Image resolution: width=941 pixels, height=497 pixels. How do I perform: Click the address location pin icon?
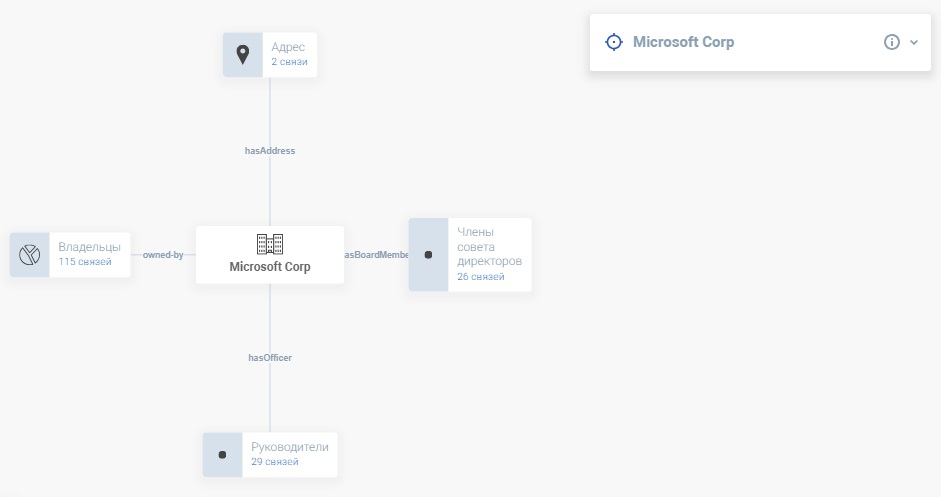coord(242,54)
